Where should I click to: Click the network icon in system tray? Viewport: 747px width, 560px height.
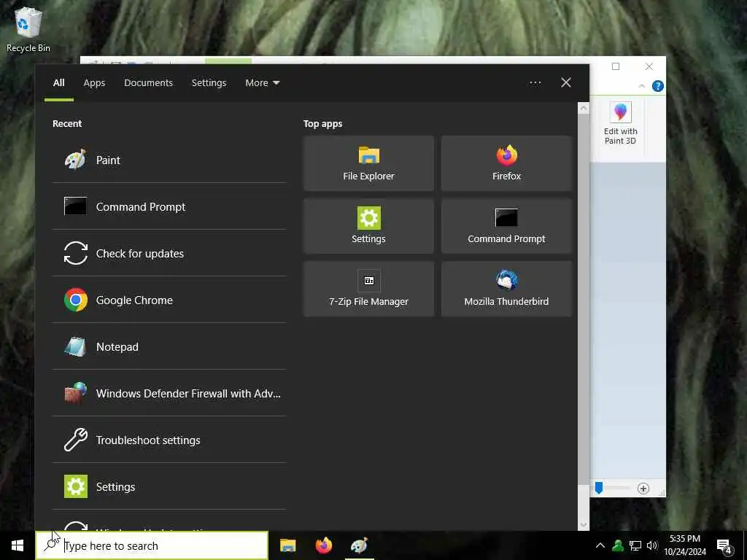coord(635,545)
